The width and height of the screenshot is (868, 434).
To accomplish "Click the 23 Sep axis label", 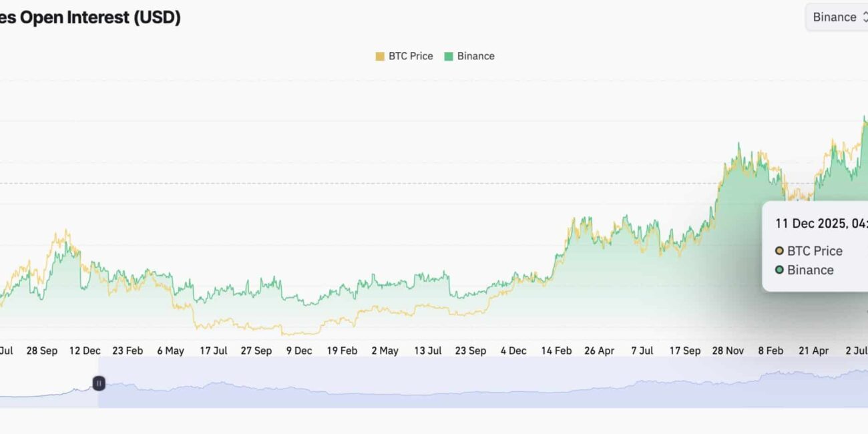I will (470, 351).
